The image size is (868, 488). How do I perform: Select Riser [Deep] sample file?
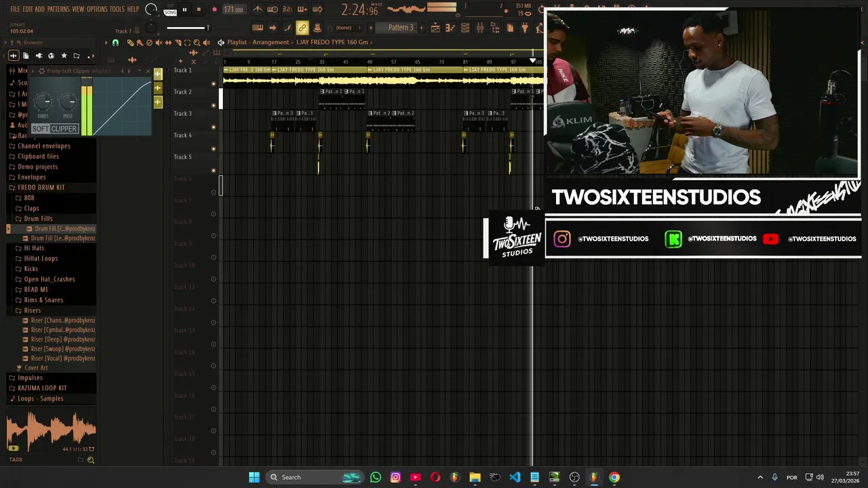pos(58,339)
